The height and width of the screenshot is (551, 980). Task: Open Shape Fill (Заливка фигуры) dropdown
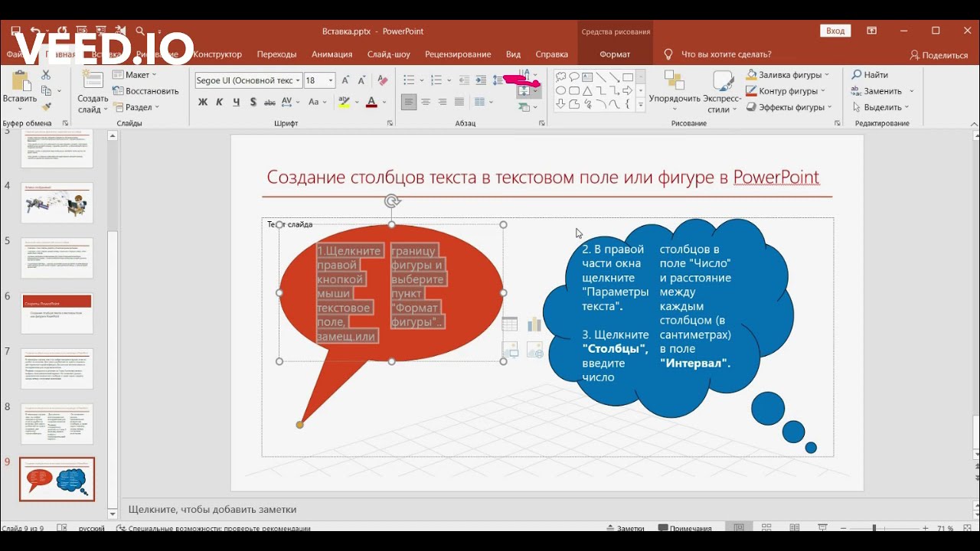788,75
